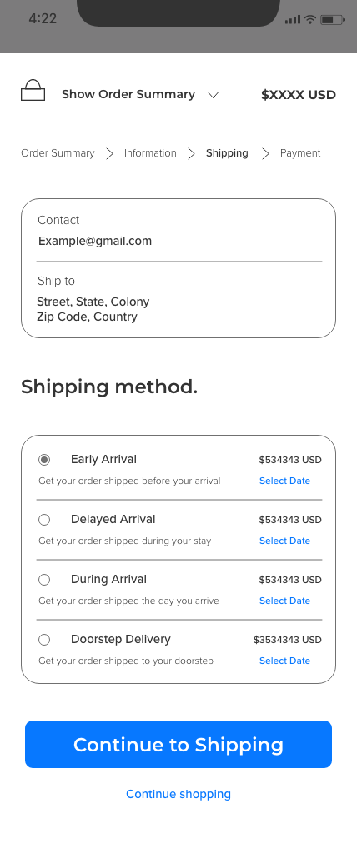The height and width of the screenshot is (868, 357).
Task: Click arrow between Information and Shipping
Action: point(191,153)
